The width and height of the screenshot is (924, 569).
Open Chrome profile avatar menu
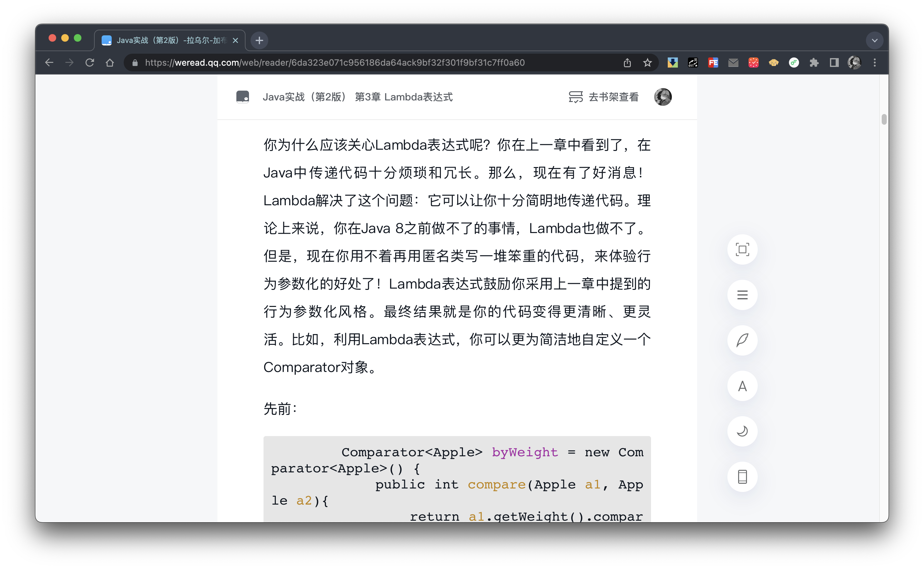pos(855,63)
